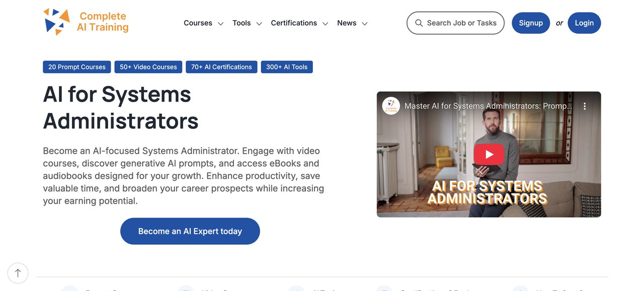Expand the Certifications dropdown chevron
This screenshot has height=291, width=644.
pyautogui.click(x=325, y=24)
